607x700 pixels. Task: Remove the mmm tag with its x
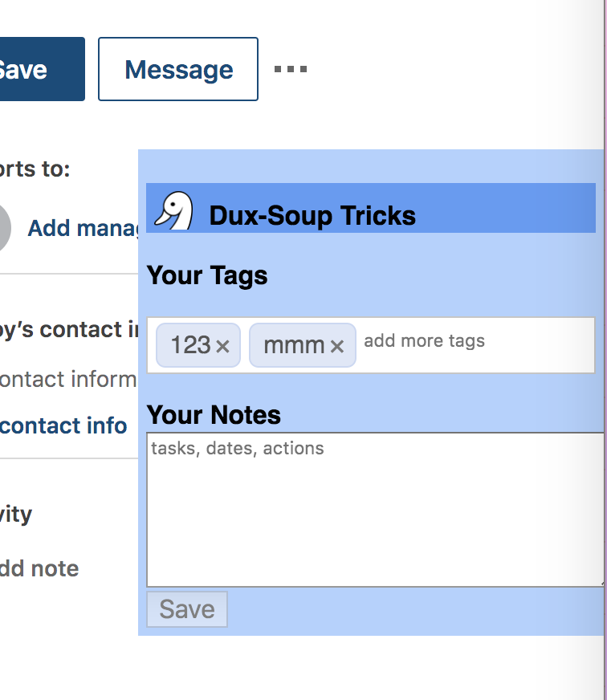(x=337, y=346)
